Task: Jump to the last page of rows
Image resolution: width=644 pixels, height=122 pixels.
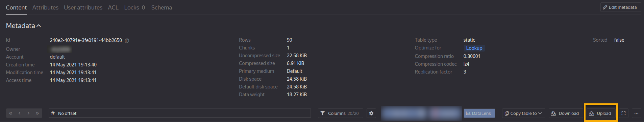Action: pos(37,113)
